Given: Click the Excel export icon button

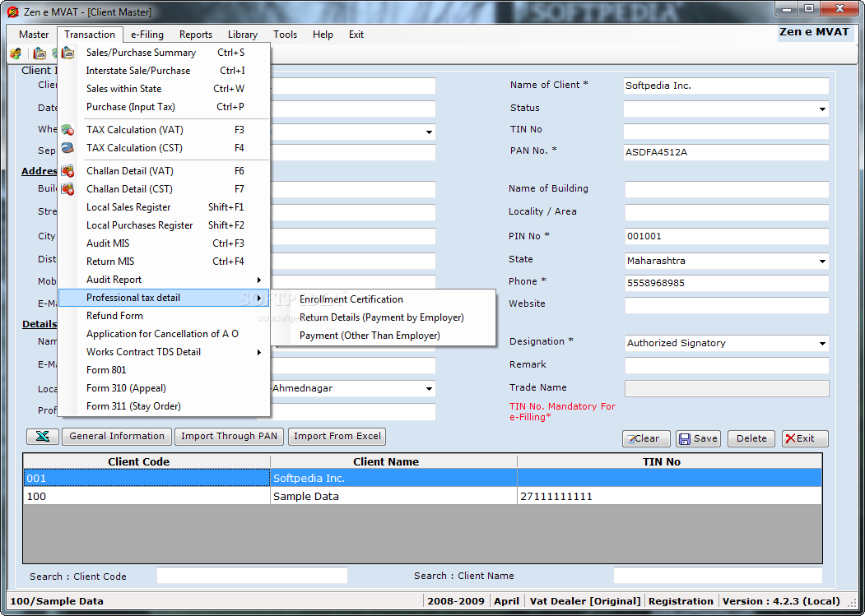Looking at the screenshot, I should [x=43, y=437].
